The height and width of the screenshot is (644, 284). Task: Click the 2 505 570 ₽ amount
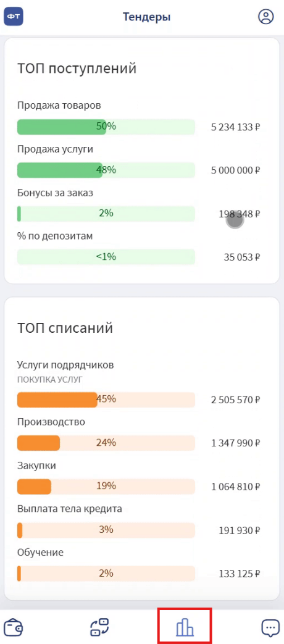[236, 400]
